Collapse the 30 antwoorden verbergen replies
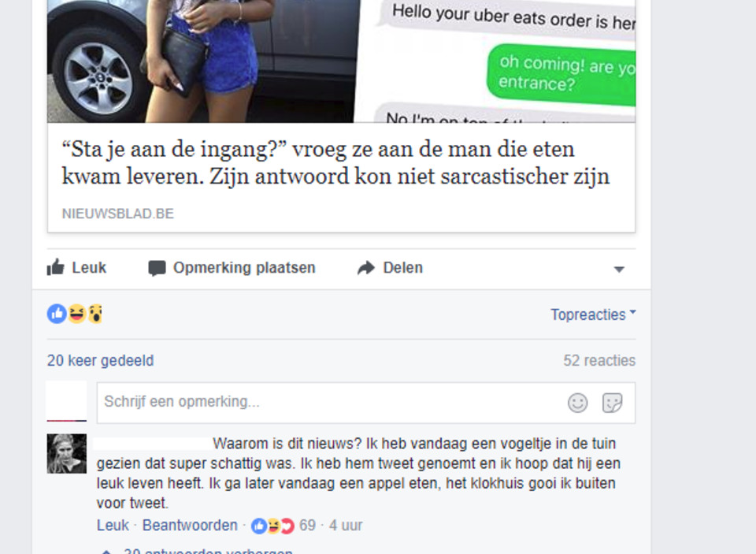756x554 pixels. coord(208,551)
